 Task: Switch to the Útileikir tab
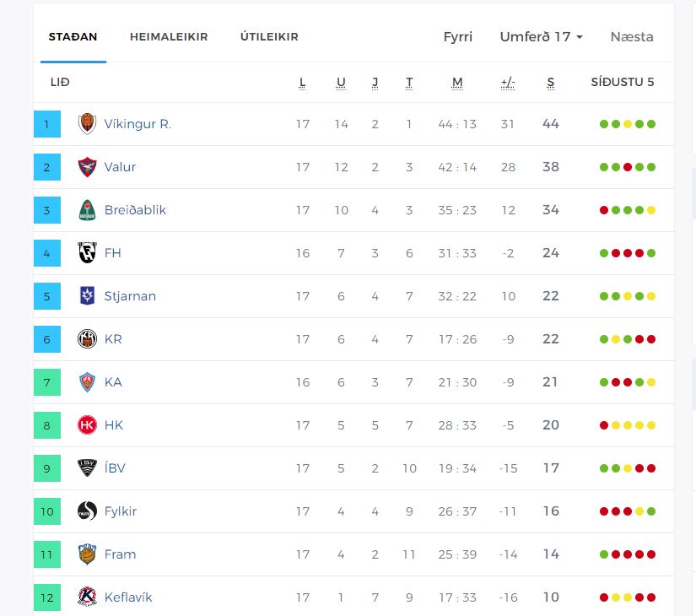pyautogui.click(x=269, y=37)
